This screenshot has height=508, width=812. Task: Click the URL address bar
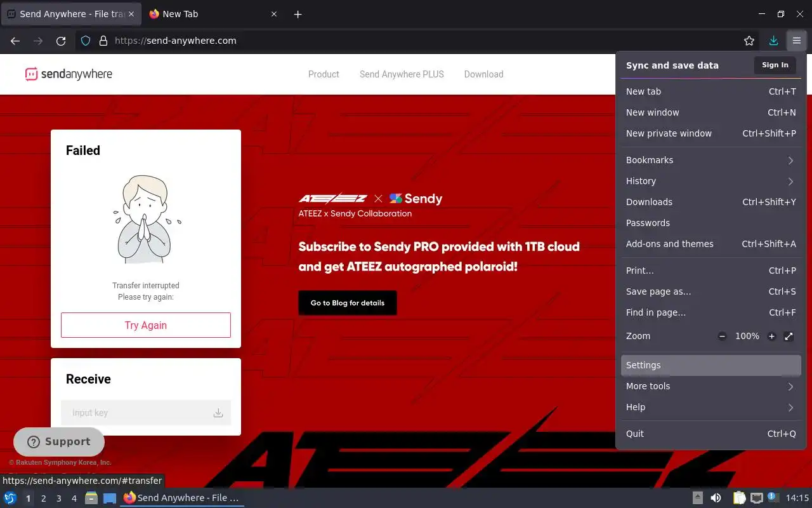point(419,41)
